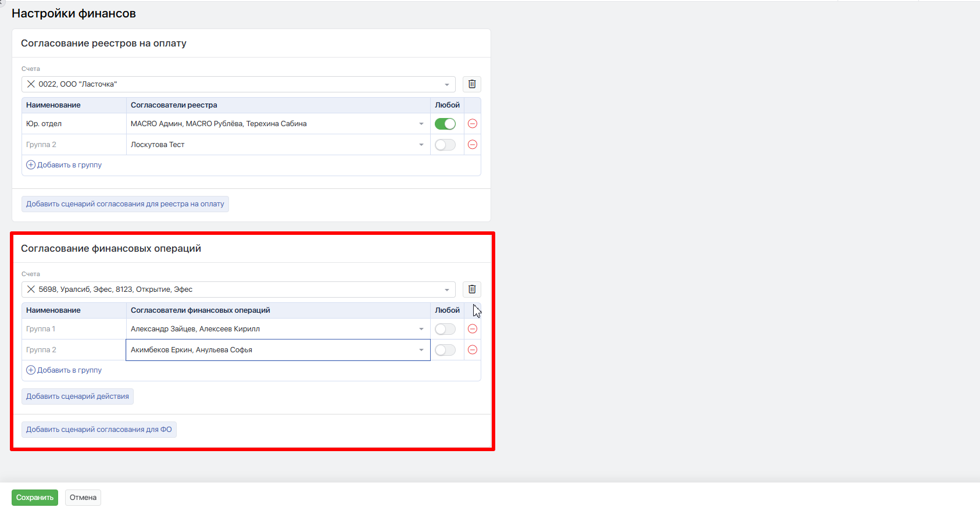The height and width of the screenshot is (511, 980).
Task: Click Сохранить to save settings
Action: pos(35,498)
